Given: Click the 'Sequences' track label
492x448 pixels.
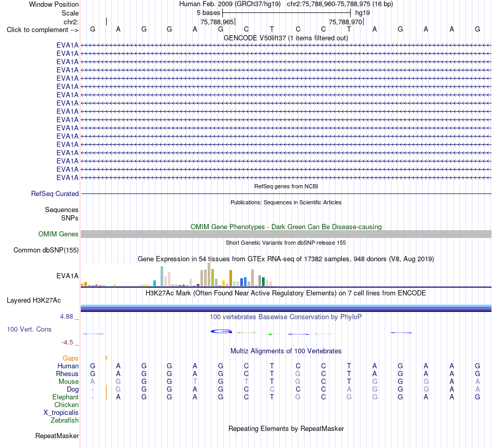Looking at the screenshot, I should point(62,210).
